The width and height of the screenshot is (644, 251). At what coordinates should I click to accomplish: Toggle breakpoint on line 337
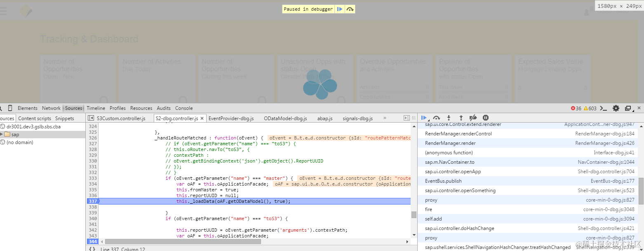click(93, 201)
